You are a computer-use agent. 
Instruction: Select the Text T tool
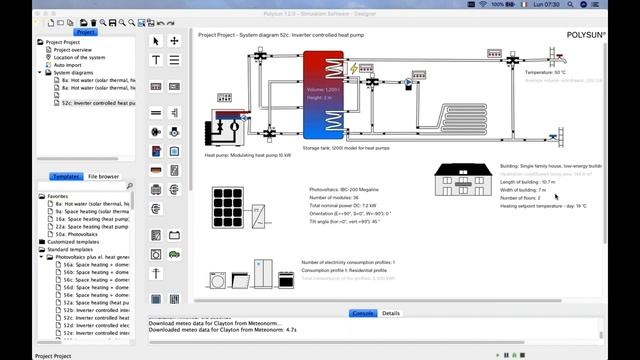pyautogui.click(x=156, y=60)
